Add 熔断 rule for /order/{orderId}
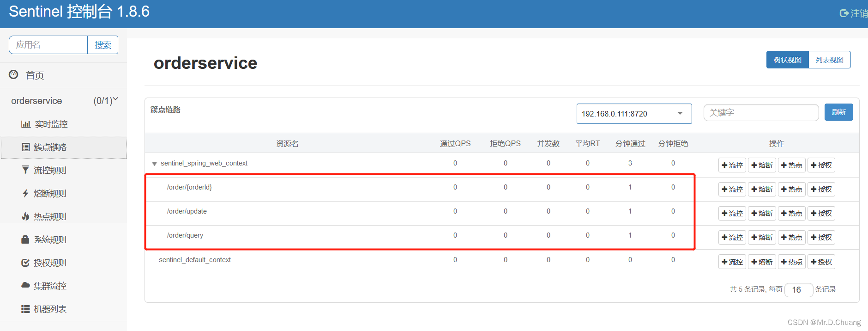 (762, 189)
